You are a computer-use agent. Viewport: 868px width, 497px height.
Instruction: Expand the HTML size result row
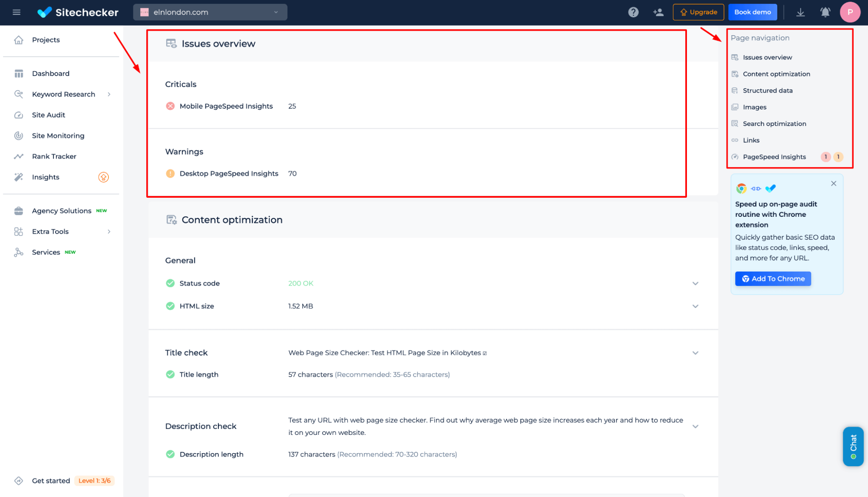tap(694, 306)
